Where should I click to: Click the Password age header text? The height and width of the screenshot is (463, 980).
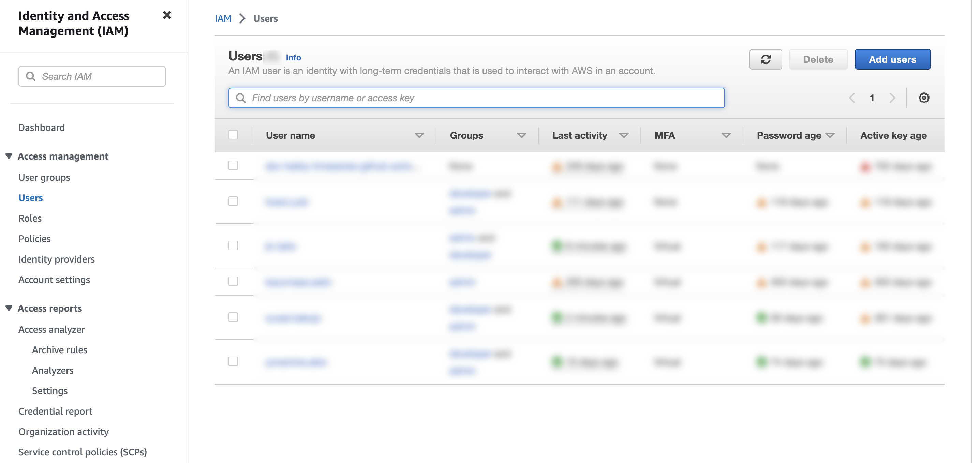coord(789,135)
